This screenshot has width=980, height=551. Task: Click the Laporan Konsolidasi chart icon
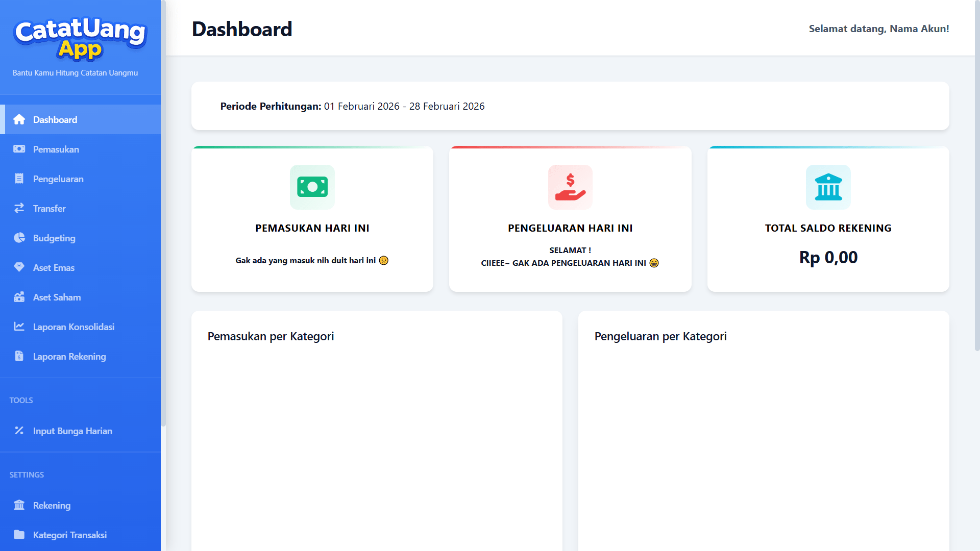coord(19,327)
